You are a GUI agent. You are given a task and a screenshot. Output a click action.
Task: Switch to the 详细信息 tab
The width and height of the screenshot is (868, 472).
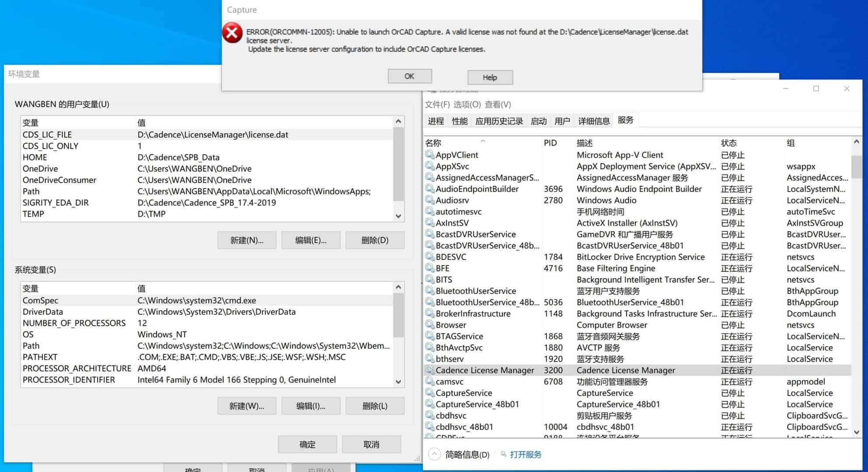[594, 121]
